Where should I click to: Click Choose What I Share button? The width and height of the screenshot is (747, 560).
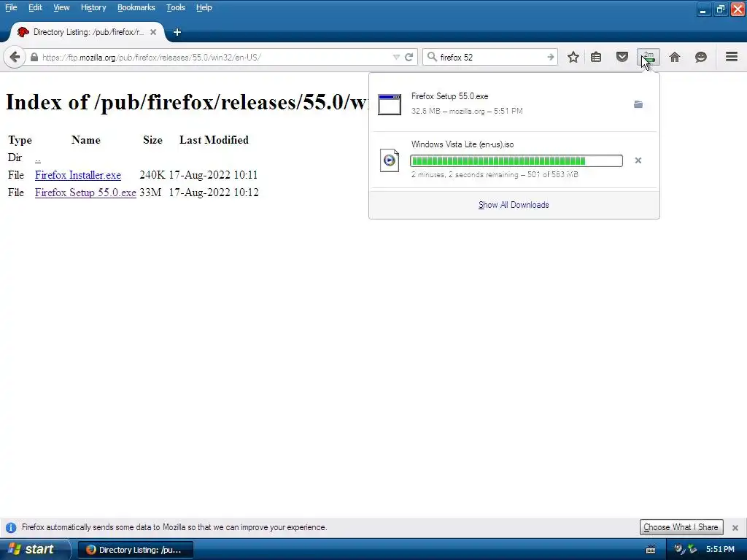[681, 527]
